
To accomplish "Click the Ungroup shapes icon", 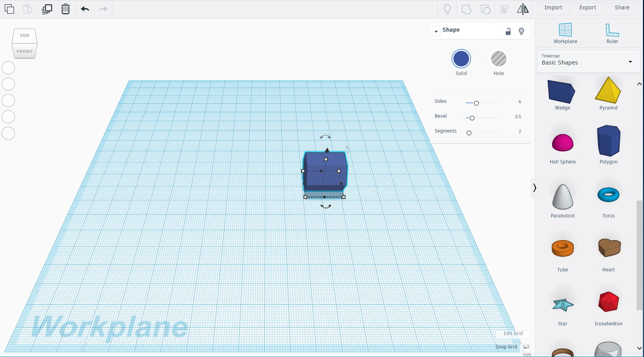I will (485, 9).
